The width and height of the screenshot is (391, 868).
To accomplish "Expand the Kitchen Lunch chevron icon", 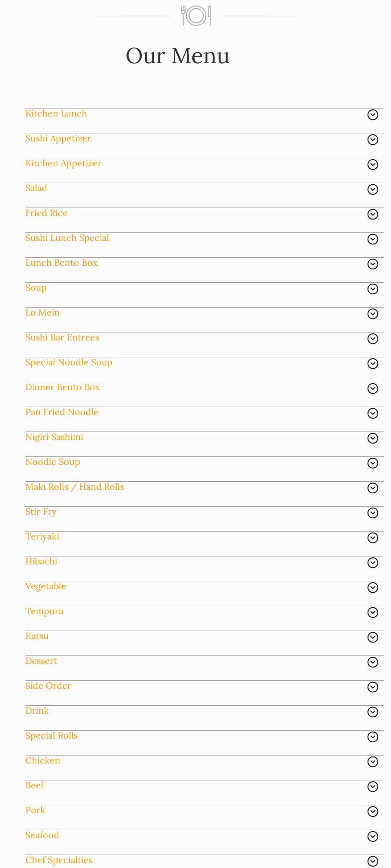I will [373, 115].
